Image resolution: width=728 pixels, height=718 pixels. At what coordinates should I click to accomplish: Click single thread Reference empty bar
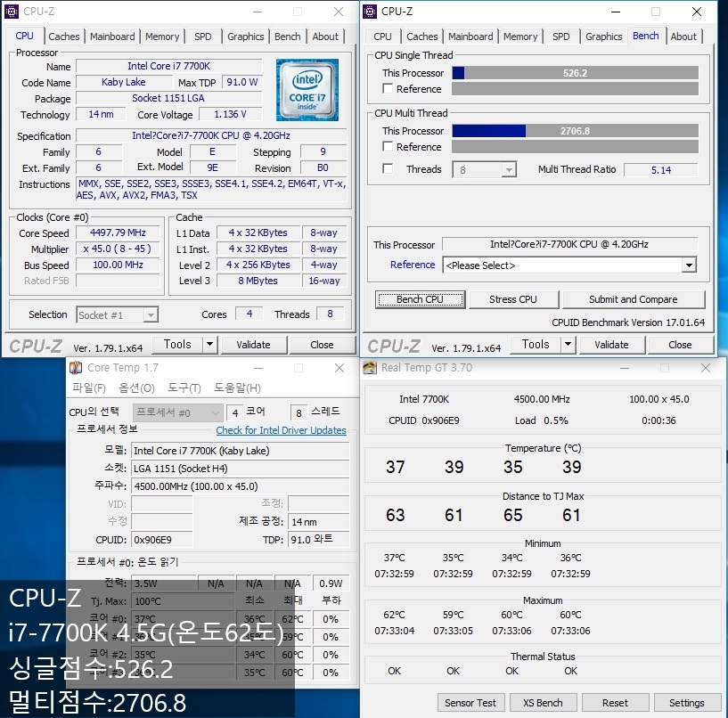(x=576, y=89)
